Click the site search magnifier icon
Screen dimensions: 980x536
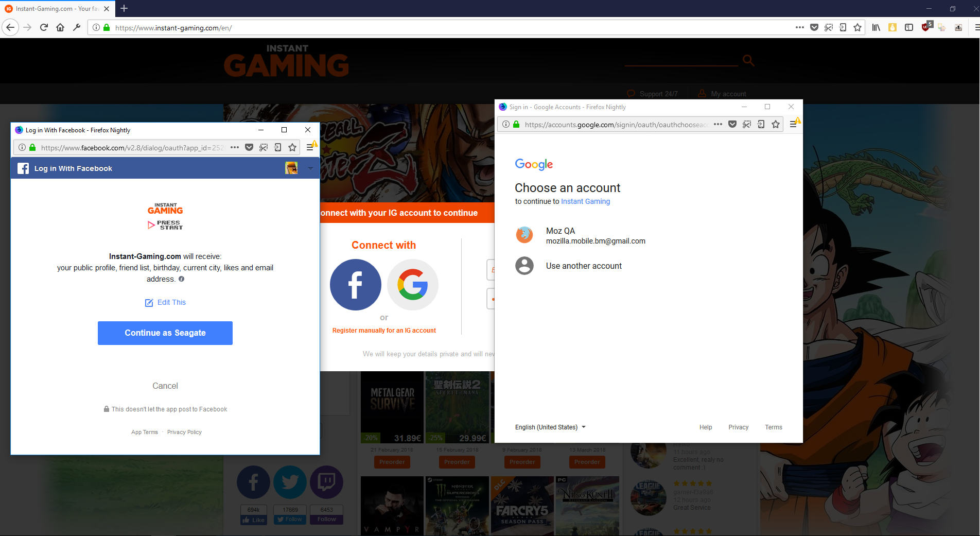(748, 60)
